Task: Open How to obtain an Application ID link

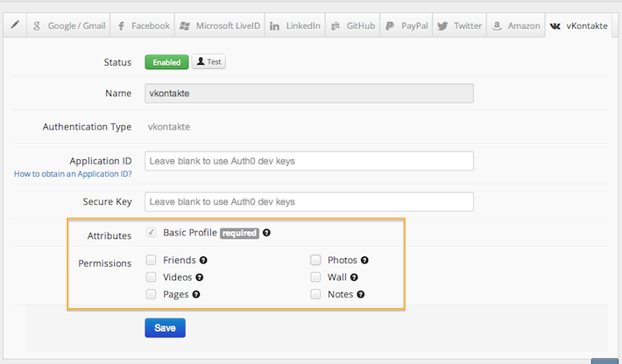Action: pos(73,174)
